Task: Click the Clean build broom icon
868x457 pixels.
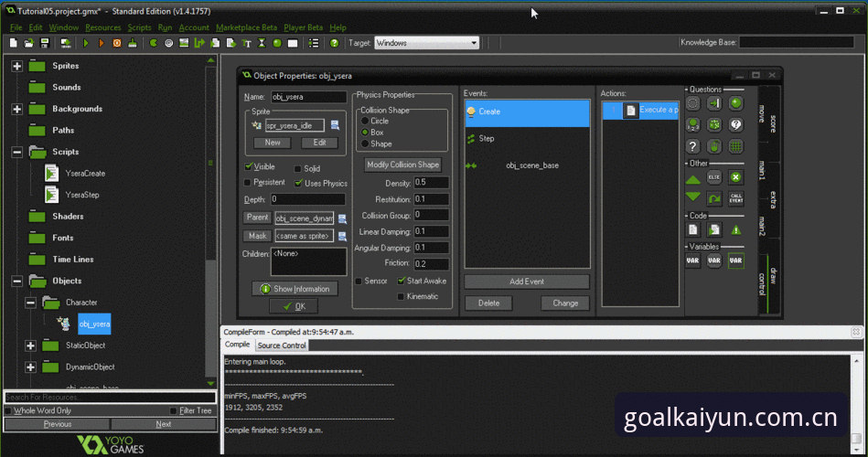Action: pyautogui.click(x=133, y=43)
